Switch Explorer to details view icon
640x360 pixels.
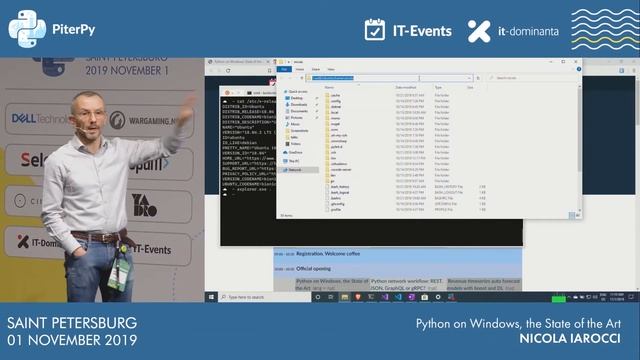tap(572, 215)
